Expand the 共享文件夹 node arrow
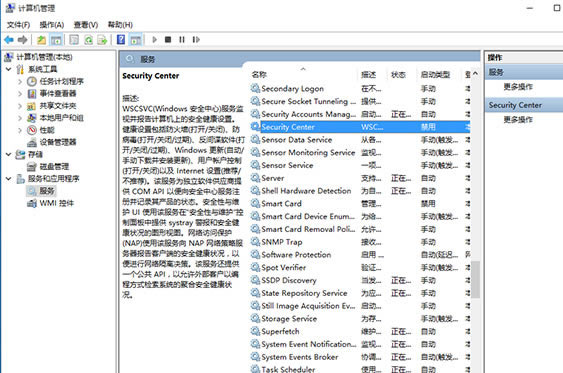 coord(20,106)
